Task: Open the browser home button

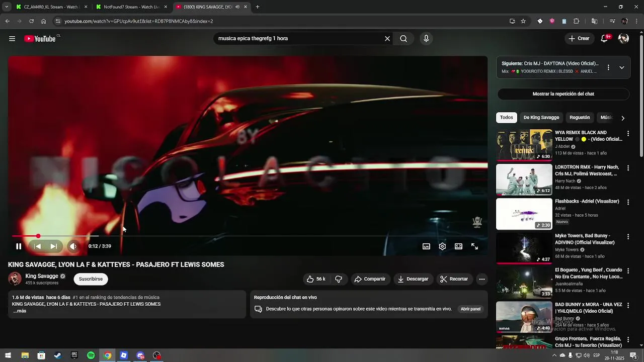Action: [43, 21]
